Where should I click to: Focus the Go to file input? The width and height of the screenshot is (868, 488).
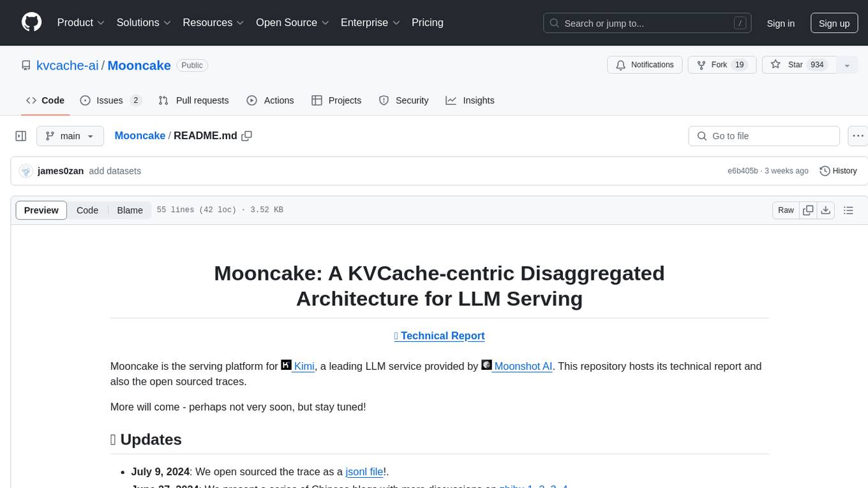(764, 136)
